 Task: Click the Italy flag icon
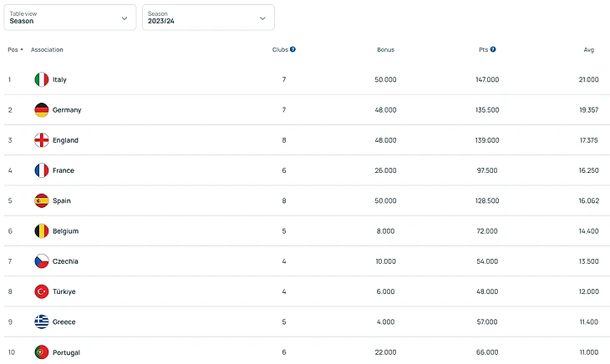pos(42,79)
